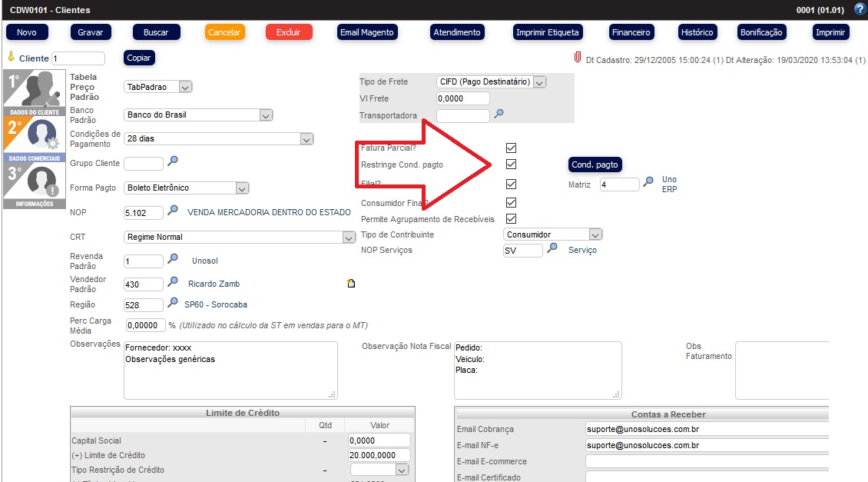Click the Gravar button
This screenshot has width=868, height=482.
(x=91, y=32)
